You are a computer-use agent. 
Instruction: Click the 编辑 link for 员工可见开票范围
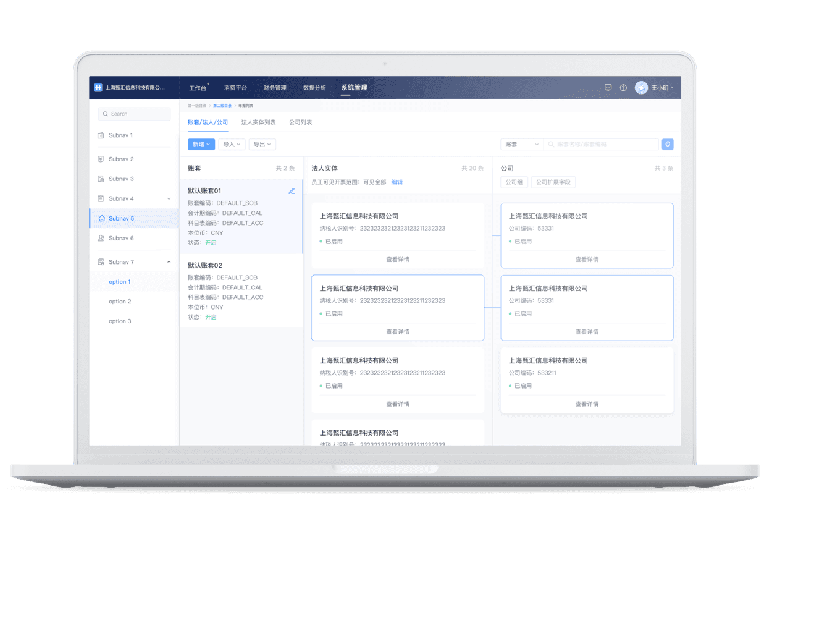point(397,182)
